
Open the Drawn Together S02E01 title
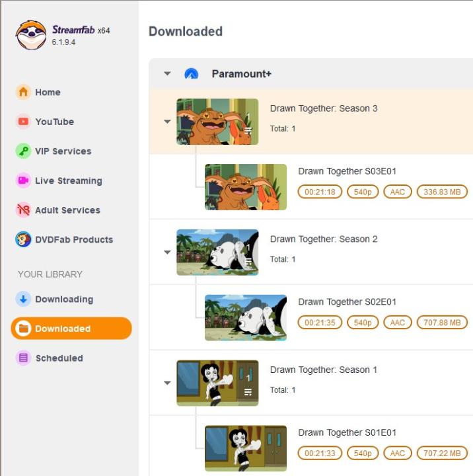point(347,301)
